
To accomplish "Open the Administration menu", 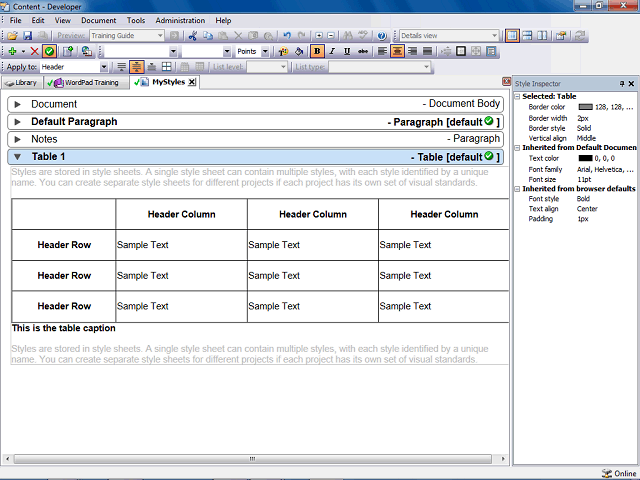I will tap(180, 20).
